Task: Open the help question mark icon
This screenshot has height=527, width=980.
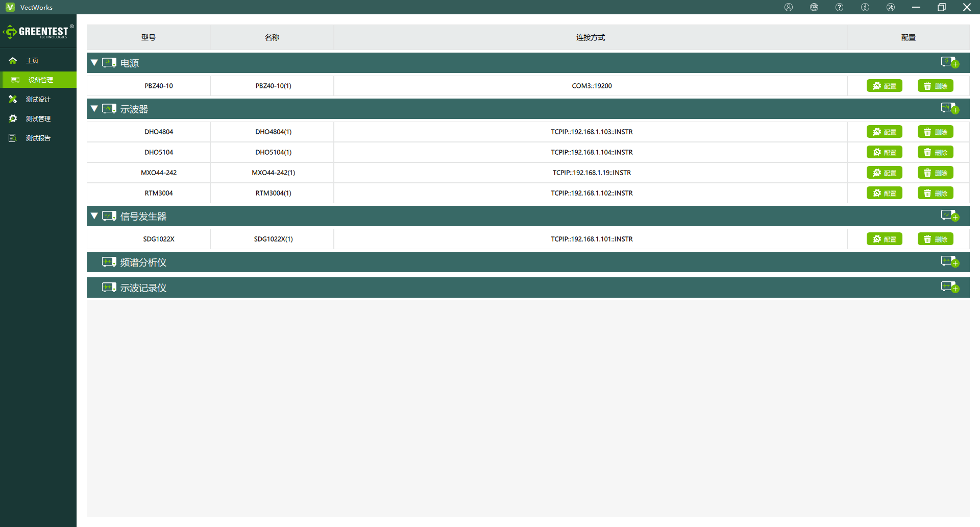Action: pyautogui.click(x=840, y=7)
